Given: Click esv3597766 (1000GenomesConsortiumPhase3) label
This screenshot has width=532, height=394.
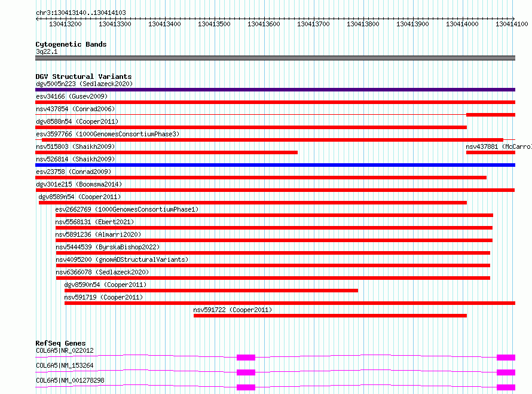Looking at the screenshot, I should click(108, 134).
